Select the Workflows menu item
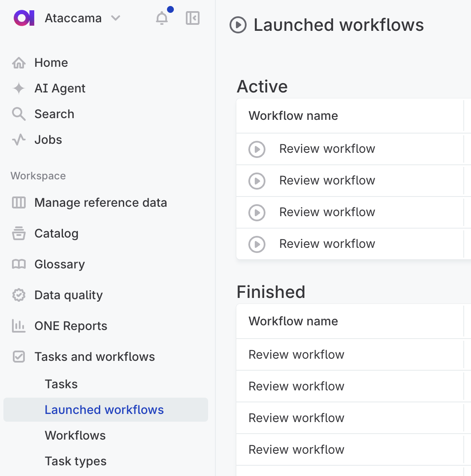Image resolution: width=471 pixels, height=476 pixels. [75, 435]
